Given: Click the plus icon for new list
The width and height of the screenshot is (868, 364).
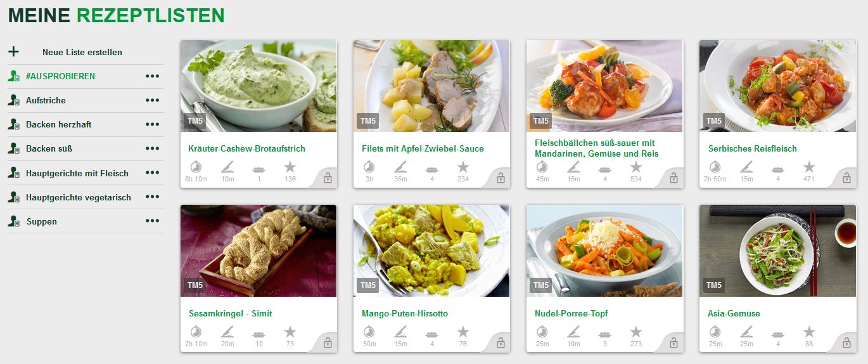Looking at the screenshot, I should (13, 52).
